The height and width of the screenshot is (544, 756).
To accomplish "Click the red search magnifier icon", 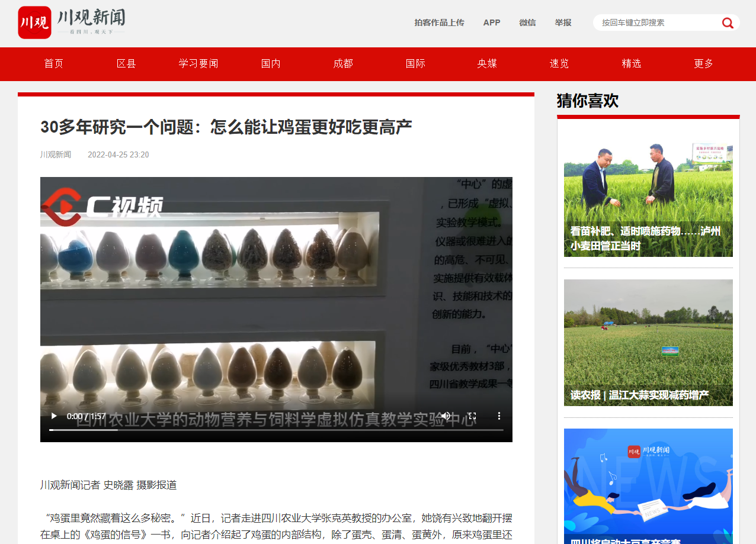I will pos(728,23).
